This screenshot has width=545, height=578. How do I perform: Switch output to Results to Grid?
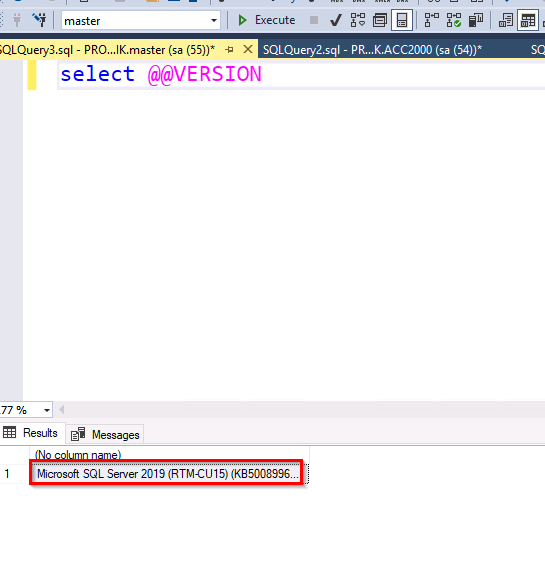[528, 20]
